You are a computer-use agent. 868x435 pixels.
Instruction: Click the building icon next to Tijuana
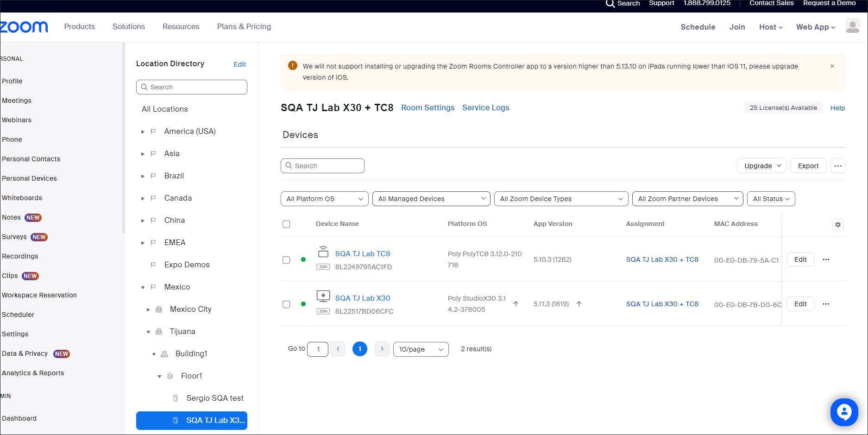tap(159, 331)
